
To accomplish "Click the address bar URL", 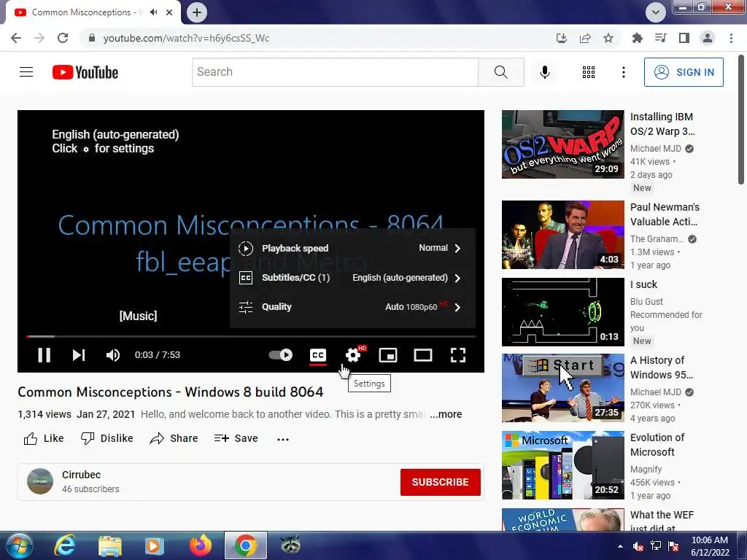I will tap(186, 38).
